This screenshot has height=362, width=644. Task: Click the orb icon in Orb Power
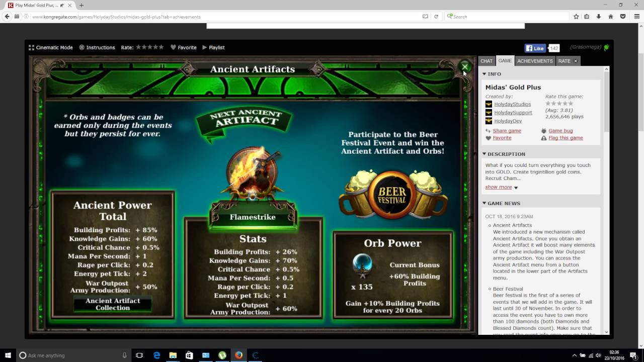tap(362, 266)
